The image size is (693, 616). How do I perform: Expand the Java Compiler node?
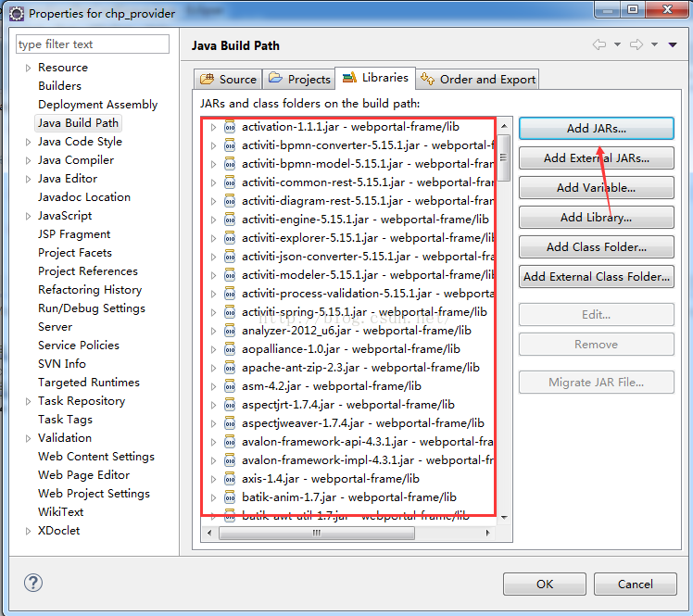pyautogui.click(x=28, y=161)
